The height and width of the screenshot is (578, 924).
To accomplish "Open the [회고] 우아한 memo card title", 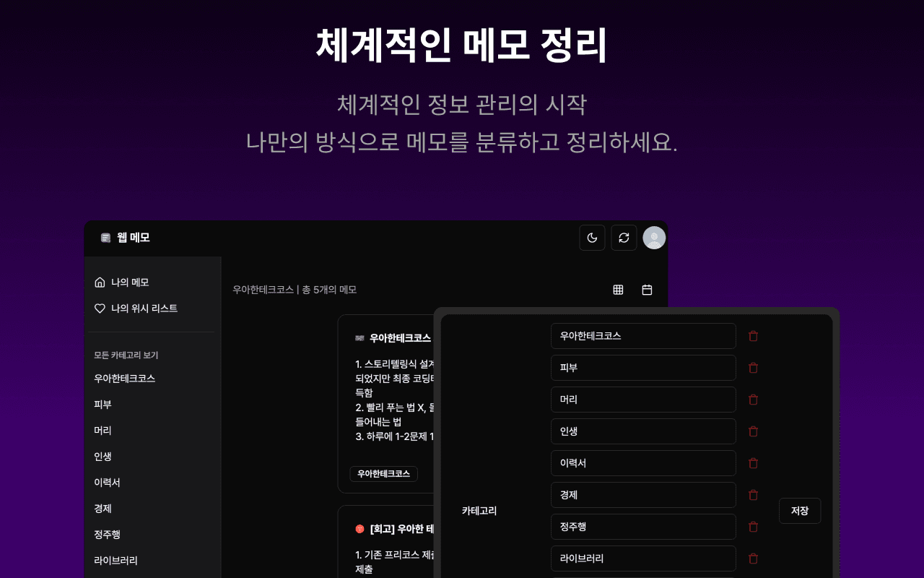I will click(401, 529).
